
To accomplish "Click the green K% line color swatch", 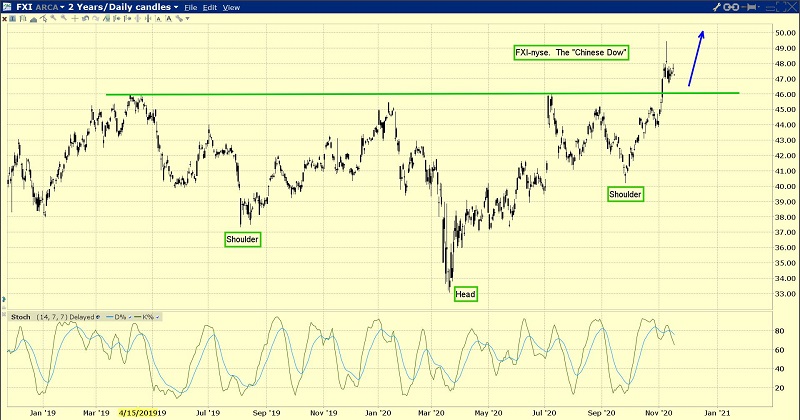I will 137,317.
